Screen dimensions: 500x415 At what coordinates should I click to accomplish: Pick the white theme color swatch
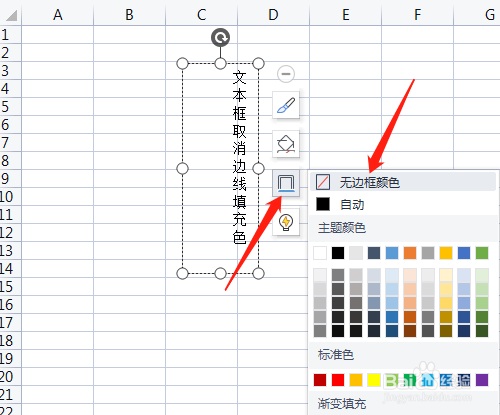coord(320,253)
